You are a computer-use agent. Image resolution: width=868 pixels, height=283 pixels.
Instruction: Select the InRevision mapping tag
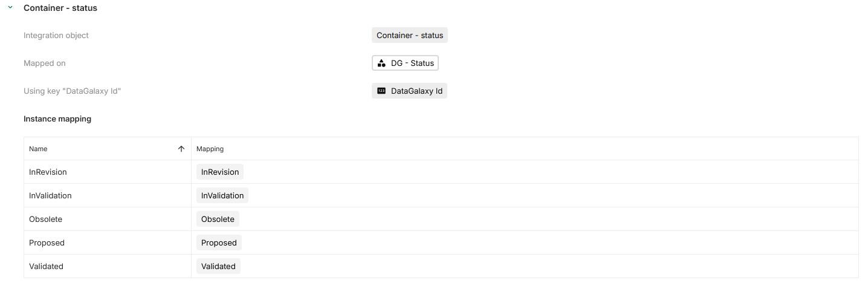tap(220, 172)
